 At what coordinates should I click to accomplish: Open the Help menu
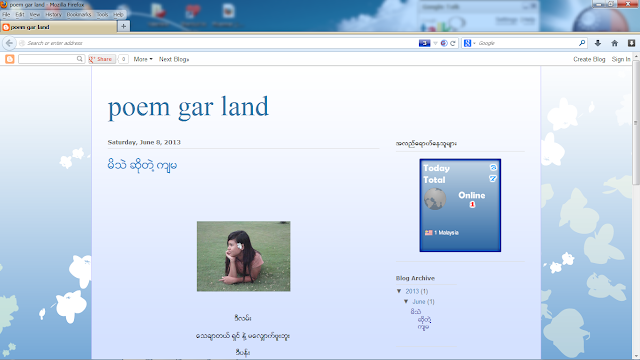(118, 14)
